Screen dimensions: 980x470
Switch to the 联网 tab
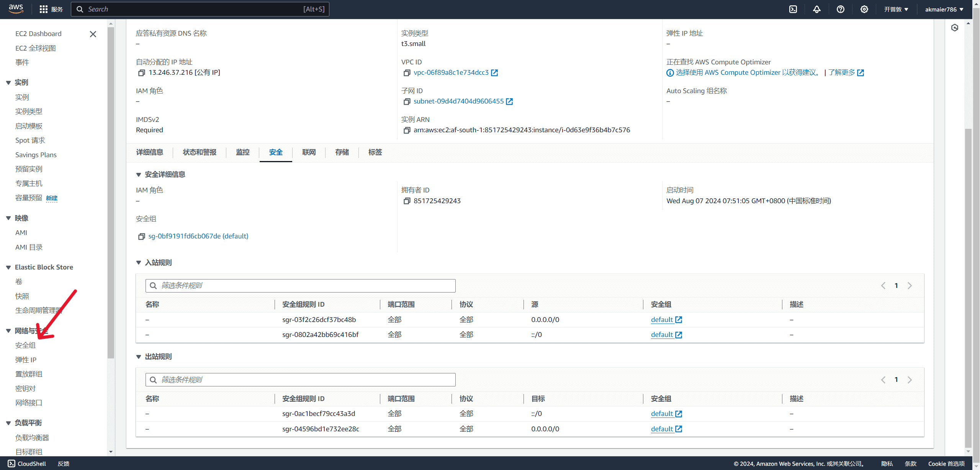pos(309,152)
